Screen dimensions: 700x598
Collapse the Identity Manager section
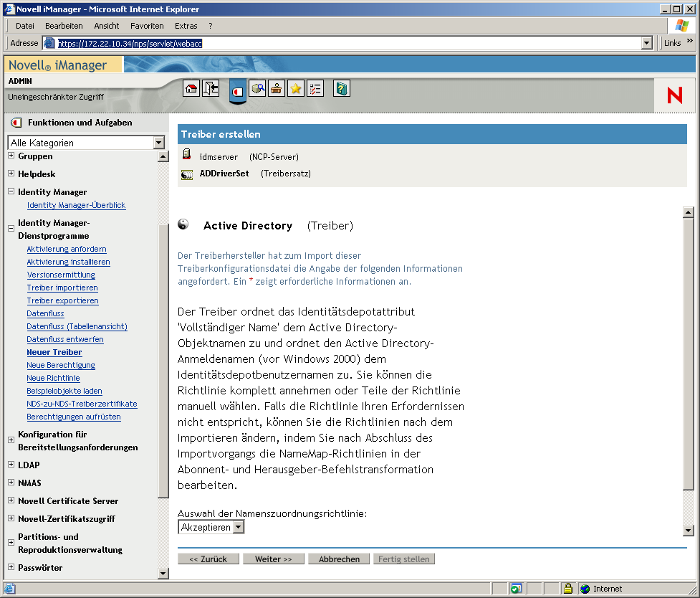[11, 191]
